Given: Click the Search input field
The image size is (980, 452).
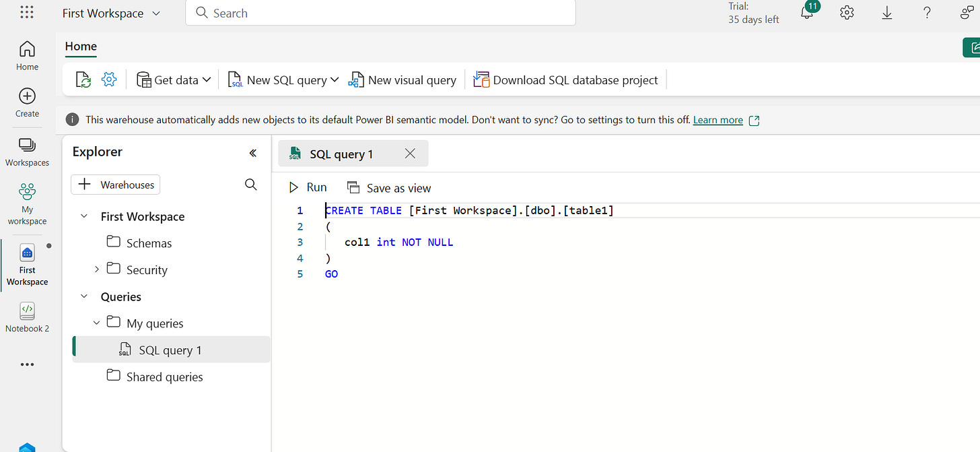Looking at the screenshot, I should (380, 13).
